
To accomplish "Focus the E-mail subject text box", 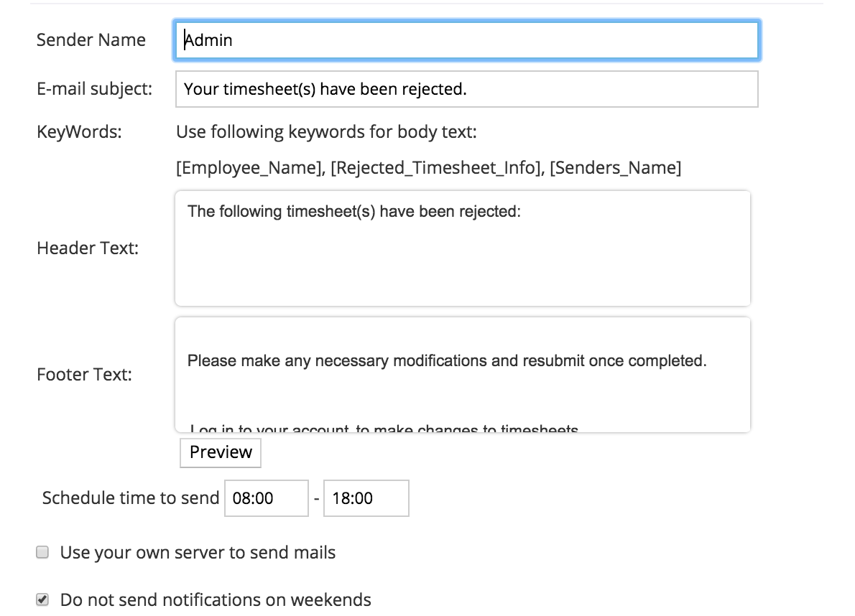I will pos(466,89).
